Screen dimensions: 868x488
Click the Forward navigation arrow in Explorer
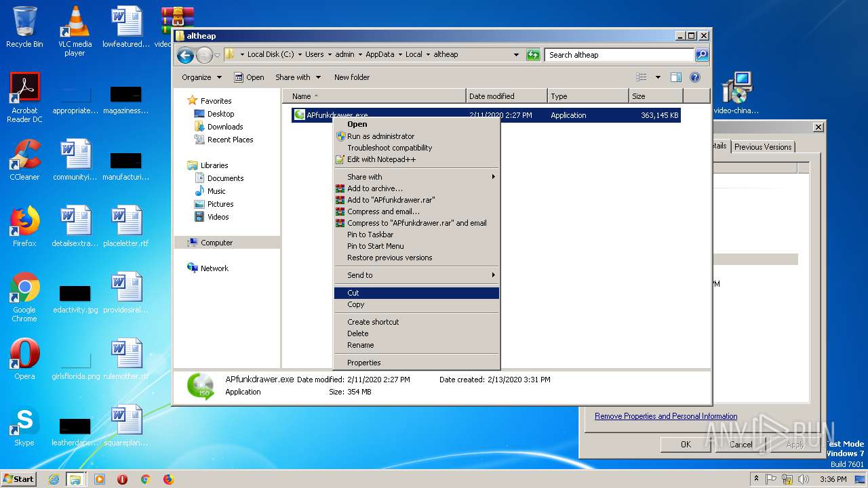[204, 55]
